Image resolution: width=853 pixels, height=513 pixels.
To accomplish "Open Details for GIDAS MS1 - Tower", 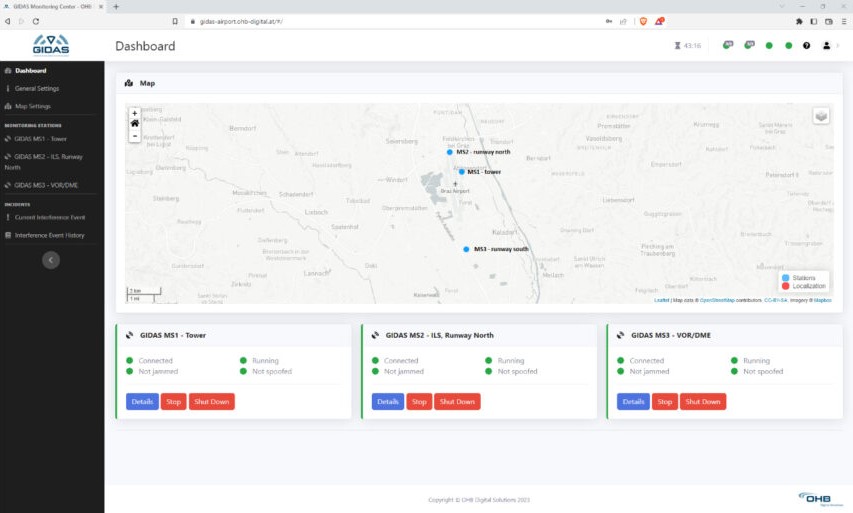I will 142,401.
